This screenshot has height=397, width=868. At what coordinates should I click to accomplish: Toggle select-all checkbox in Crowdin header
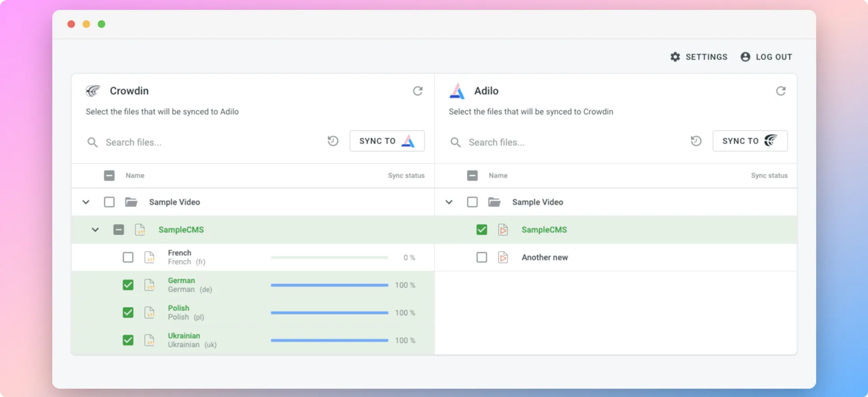pos(109,175)
